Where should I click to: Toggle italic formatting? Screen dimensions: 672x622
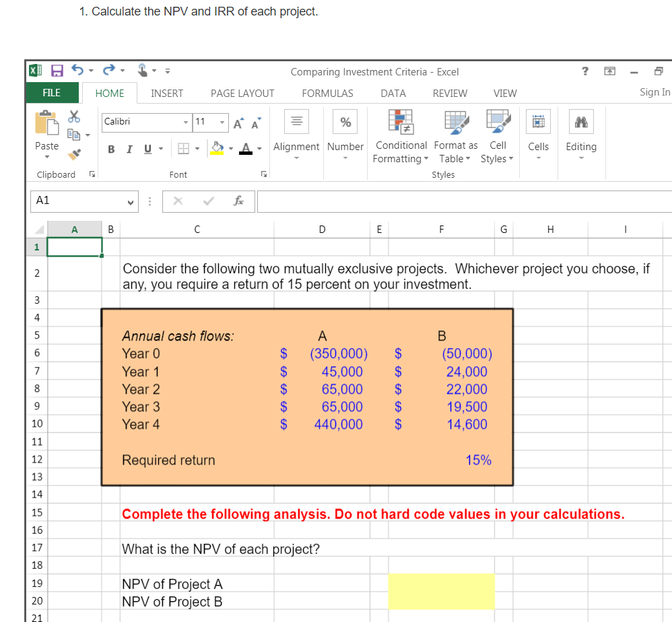129,149
